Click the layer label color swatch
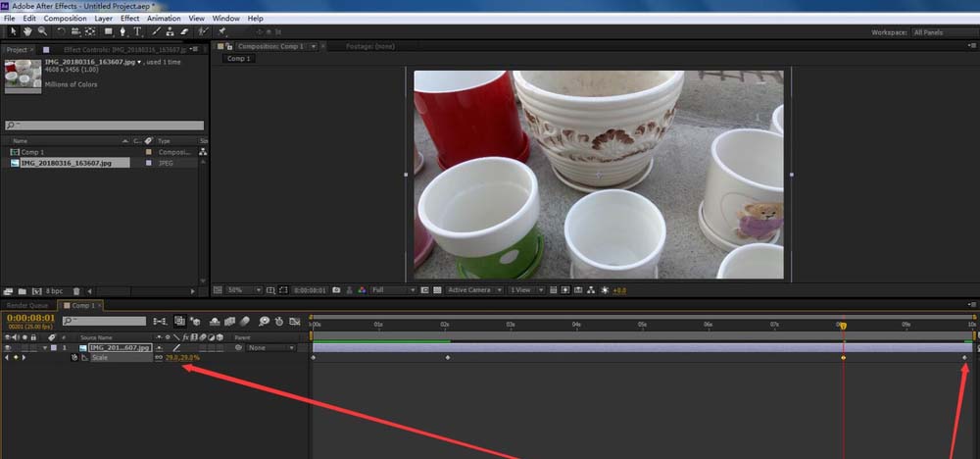The height and width of the screenshot is (459, 980). click(x=54, y=347)
